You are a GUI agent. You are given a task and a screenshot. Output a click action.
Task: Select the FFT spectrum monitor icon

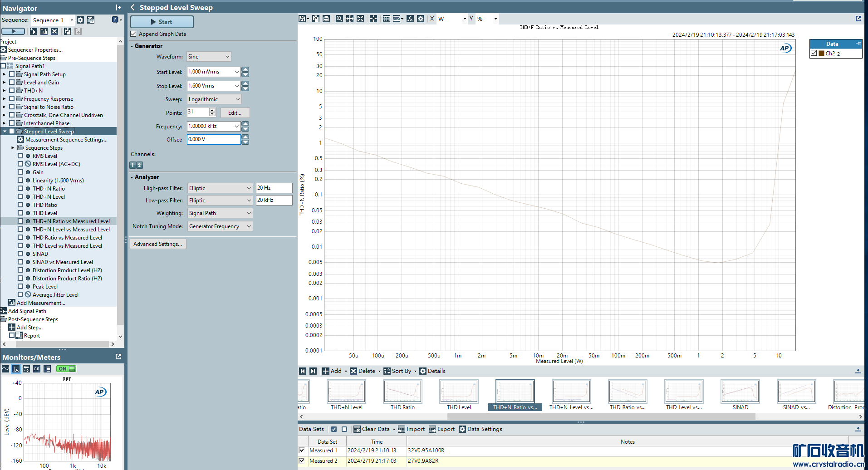[16, 369]
